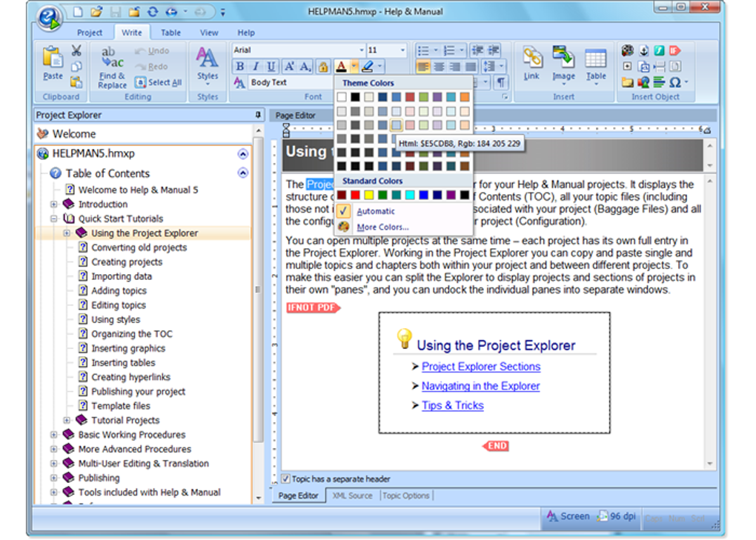Go back using the blue back arrow

coord(171,12)
